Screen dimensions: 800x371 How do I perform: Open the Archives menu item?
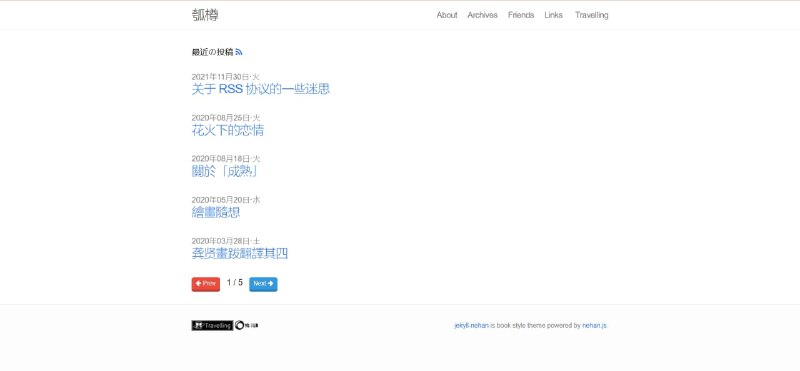(482, 15)
